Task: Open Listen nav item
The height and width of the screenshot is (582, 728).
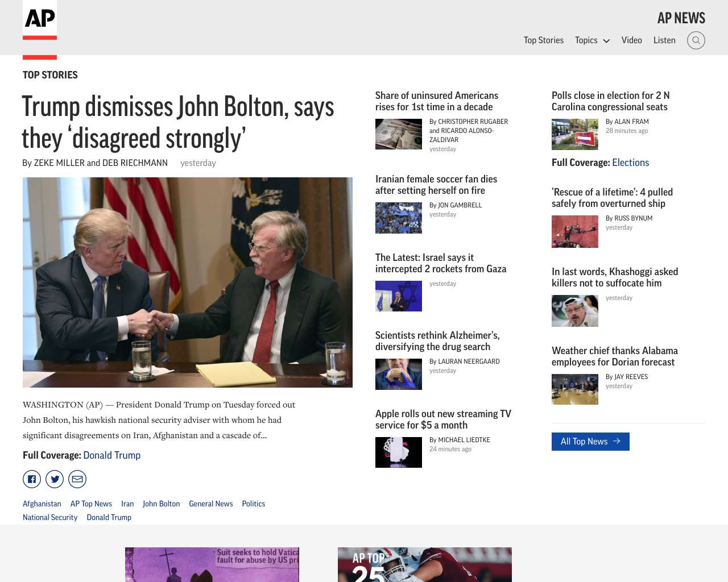Action: tap(664, 40)
